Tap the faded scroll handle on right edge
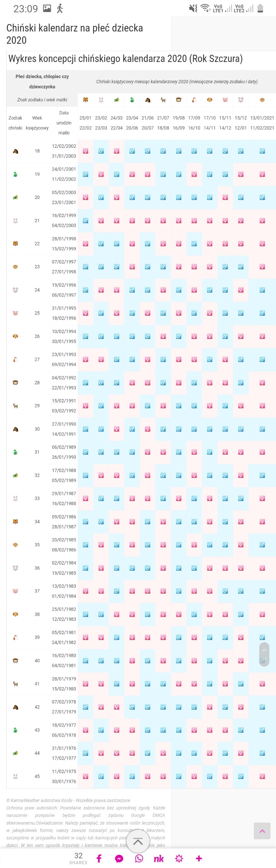The image size is (276, 868). tap(264, 654)
